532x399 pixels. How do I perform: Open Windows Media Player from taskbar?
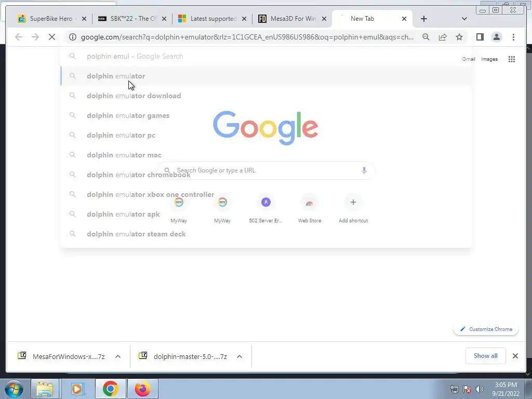tap(77, 389)
